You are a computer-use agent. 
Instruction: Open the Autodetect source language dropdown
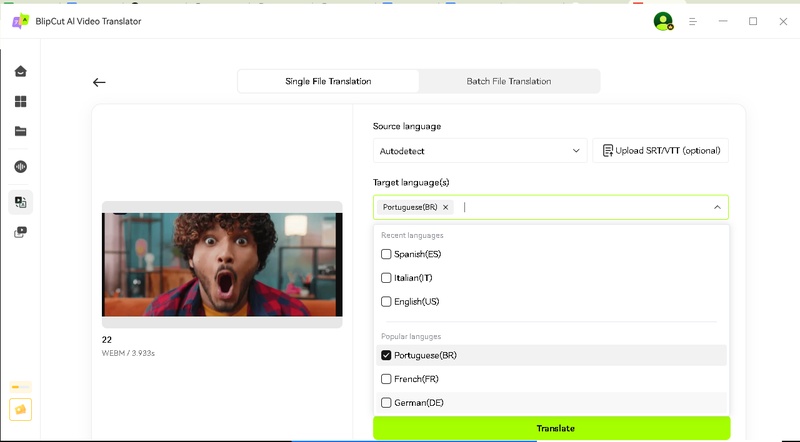point(479,151)
